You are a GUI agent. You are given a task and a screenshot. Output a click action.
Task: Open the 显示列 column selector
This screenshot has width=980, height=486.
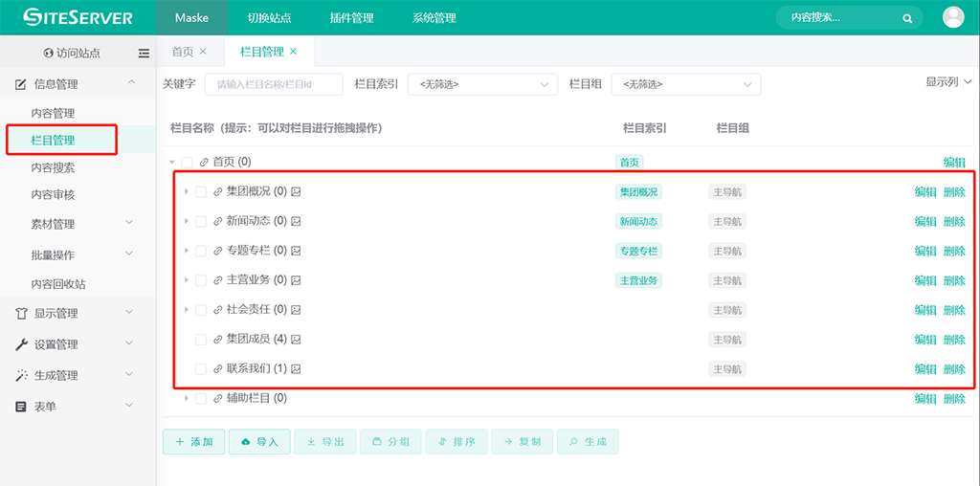(948, 82)
